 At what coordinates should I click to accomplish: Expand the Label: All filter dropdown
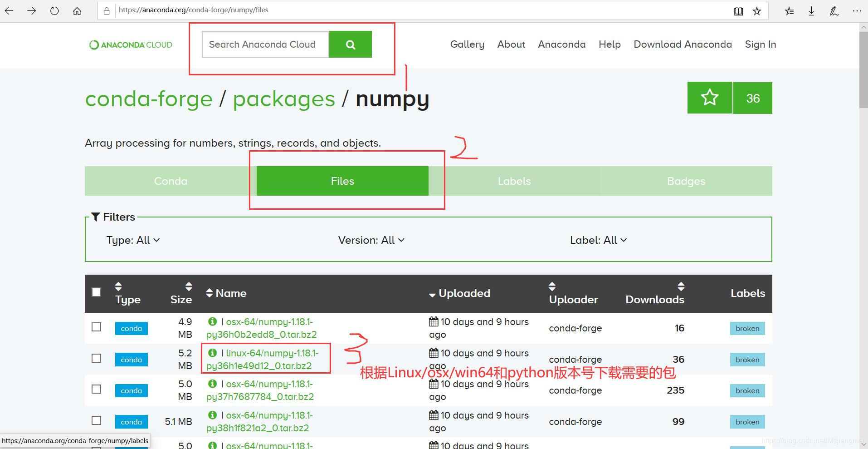click(598, 240)
